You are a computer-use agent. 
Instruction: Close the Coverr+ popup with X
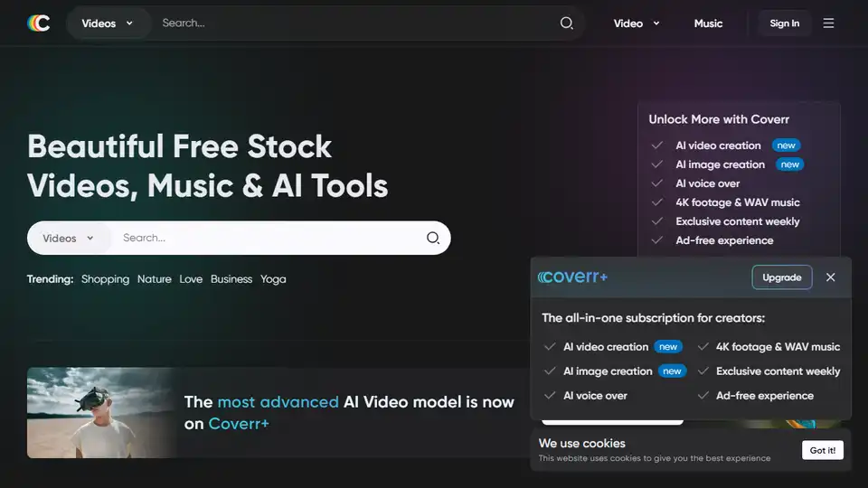pyautogui.click(x=831, y=277)
